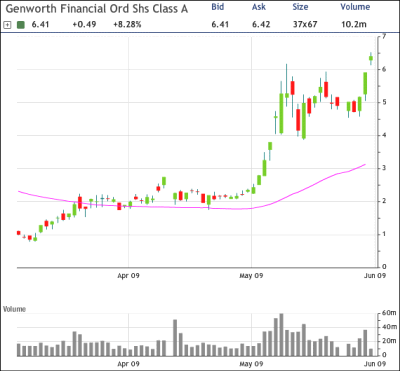
Task: Click the 60m volume axis label
Action: pyautogui.click(x=388, y=313)
